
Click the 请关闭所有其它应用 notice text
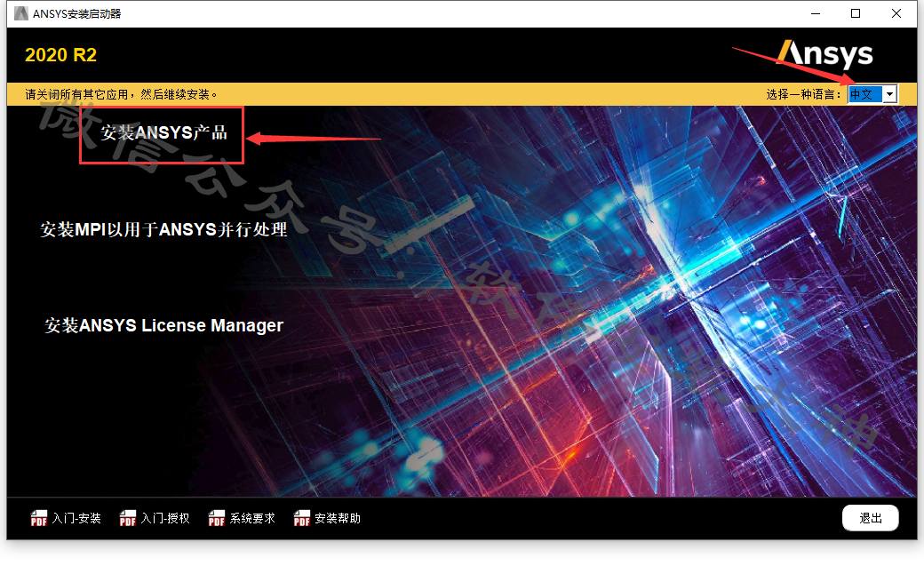point(122,94)
